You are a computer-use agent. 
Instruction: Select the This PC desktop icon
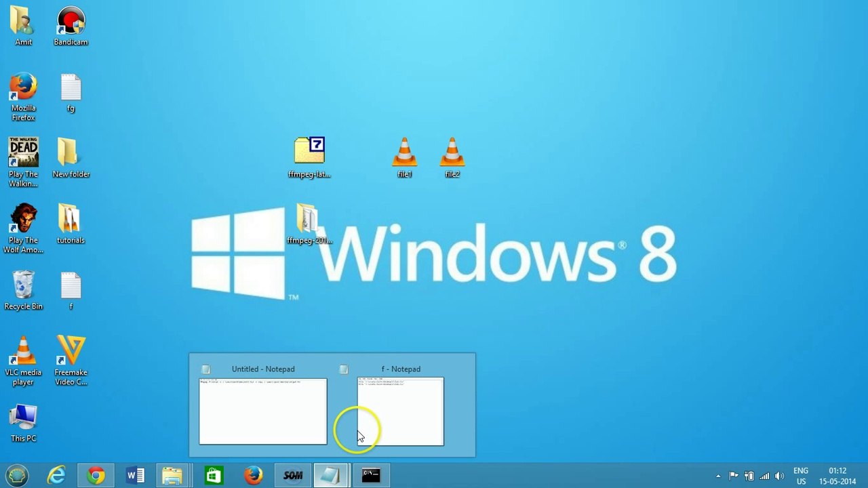(x=23, y=424)
